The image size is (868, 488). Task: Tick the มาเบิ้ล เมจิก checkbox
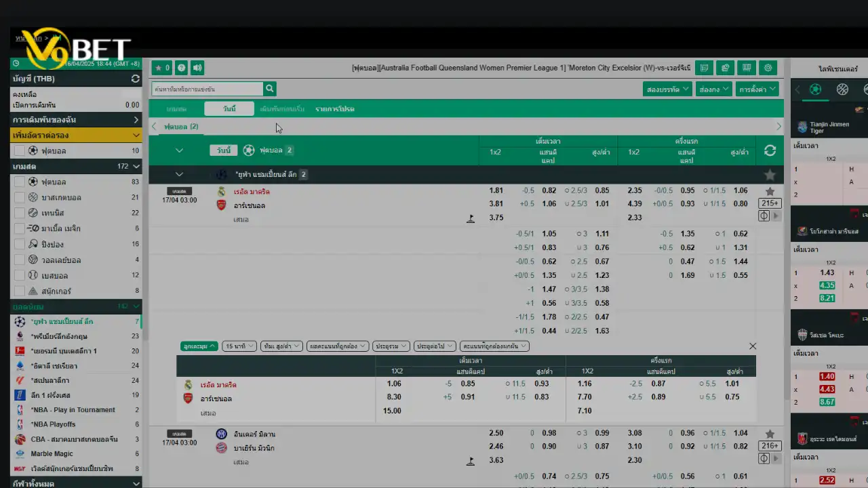pos(20,228)
